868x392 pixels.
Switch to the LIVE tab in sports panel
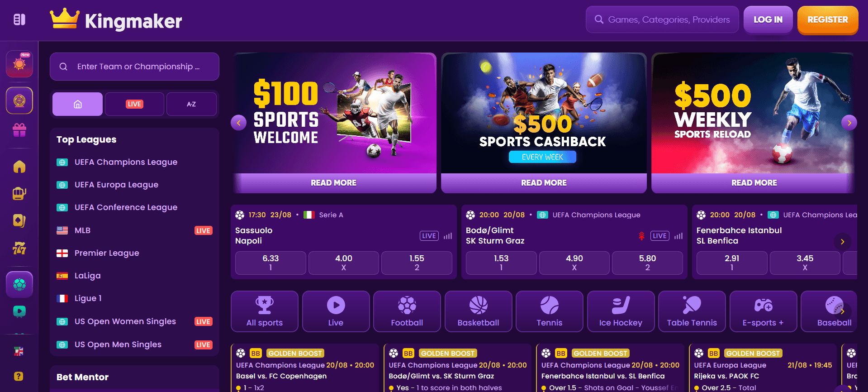[134, 104]
